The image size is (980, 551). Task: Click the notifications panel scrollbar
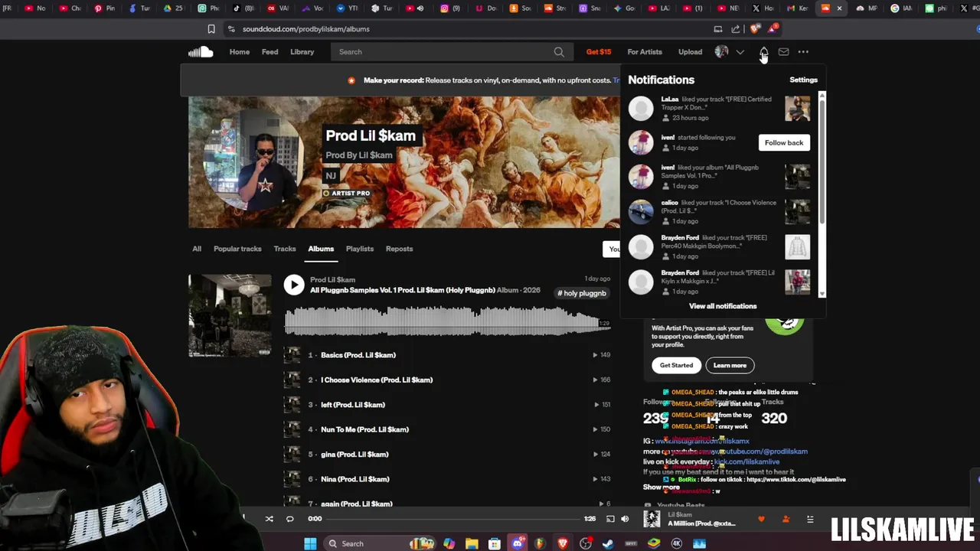[822, 161]
